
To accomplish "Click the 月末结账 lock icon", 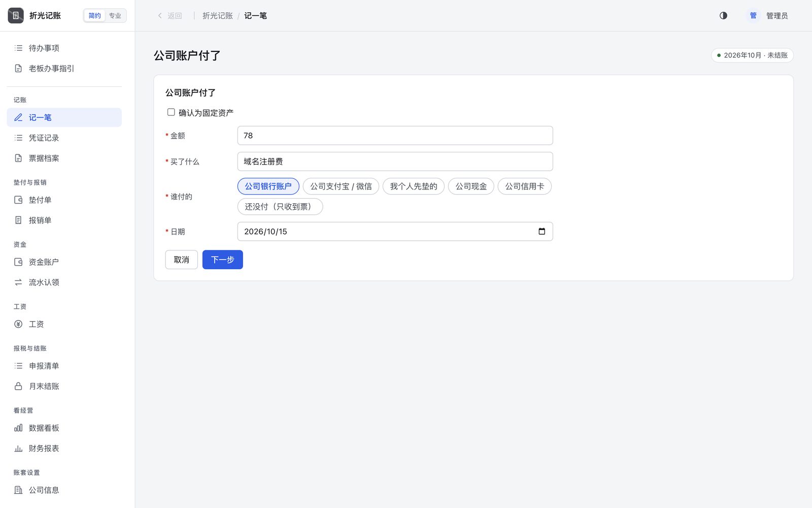I will point(18,386).
